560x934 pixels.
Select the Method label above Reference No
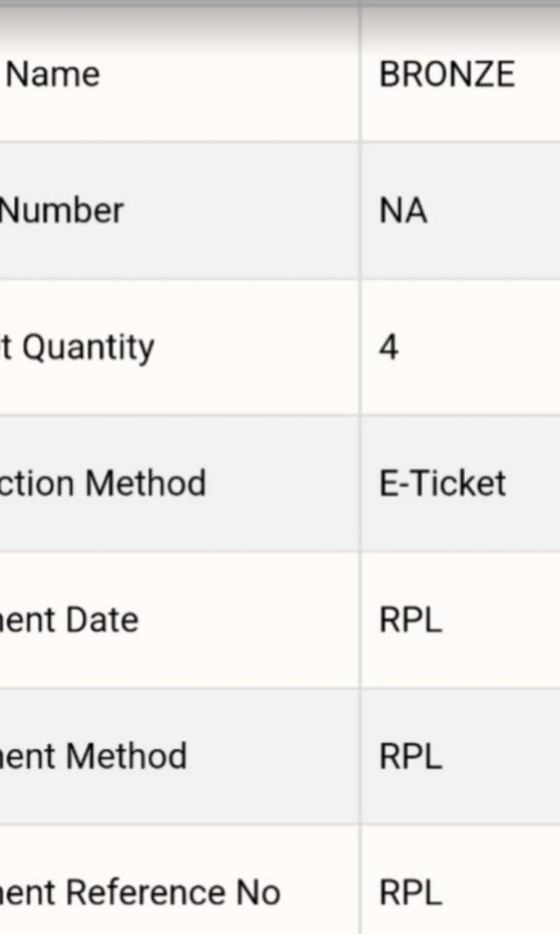(93, 757)
